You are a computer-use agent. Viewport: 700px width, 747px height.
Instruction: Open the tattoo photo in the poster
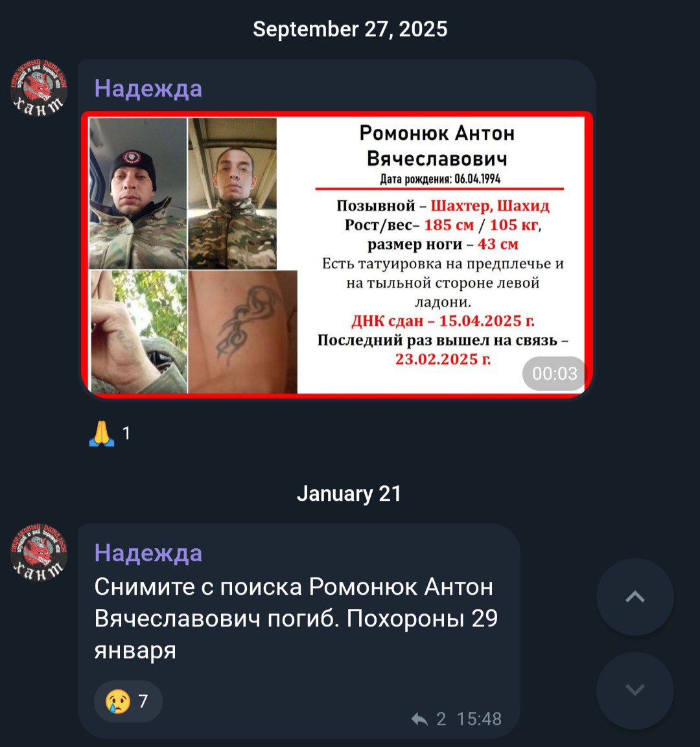242,332
